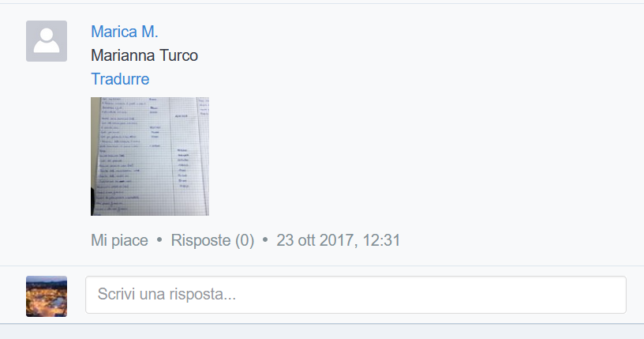Screen dimensions: 644x339
Task: Expand Risposte (0) replies
Action: (x=212, y=240)
